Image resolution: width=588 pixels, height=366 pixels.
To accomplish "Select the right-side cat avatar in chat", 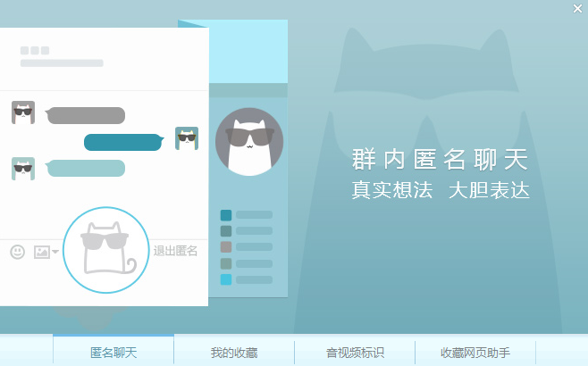I will pyautogui.click(x=187, y=138).
